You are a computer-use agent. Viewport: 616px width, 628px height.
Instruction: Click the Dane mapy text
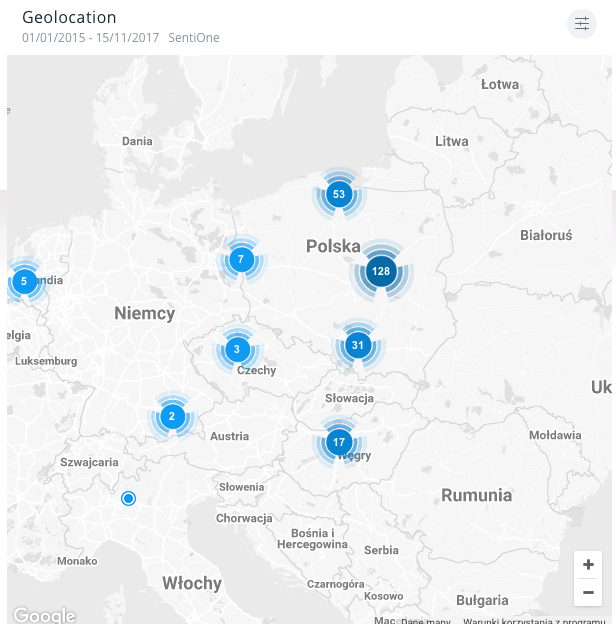point(426,622)
